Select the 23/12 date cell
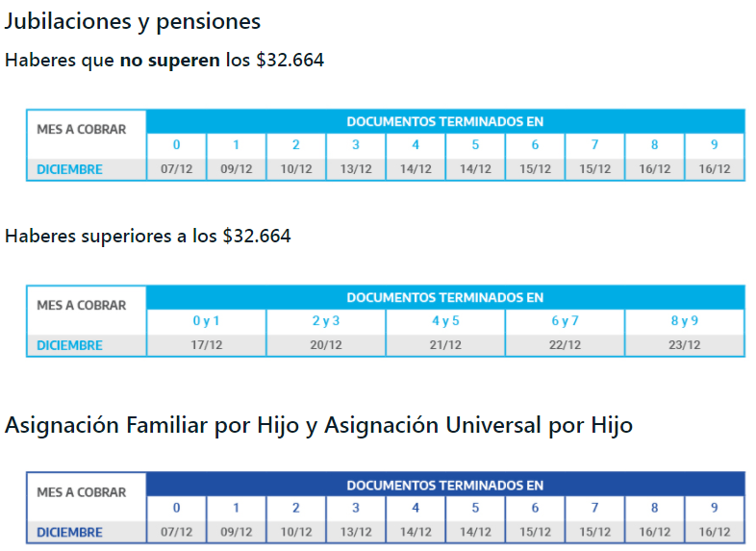Screen dimensions: 756x551 (684, 345)
